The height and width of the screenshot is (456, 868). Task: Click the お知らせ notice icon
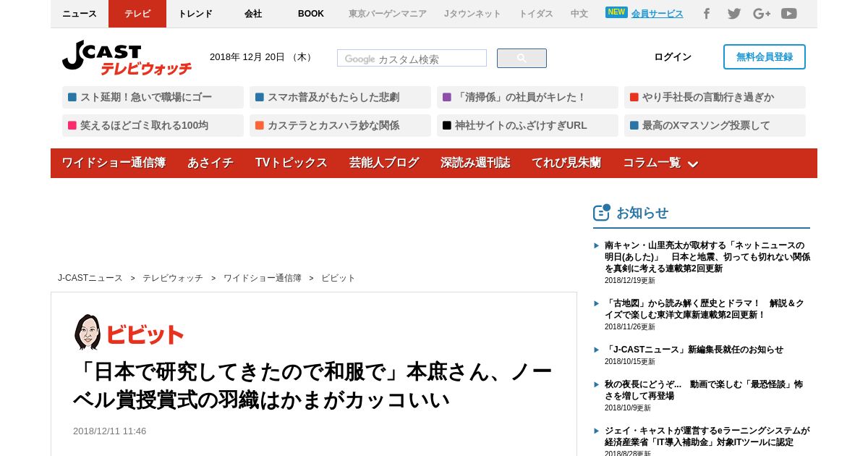(x=602, y=212)
